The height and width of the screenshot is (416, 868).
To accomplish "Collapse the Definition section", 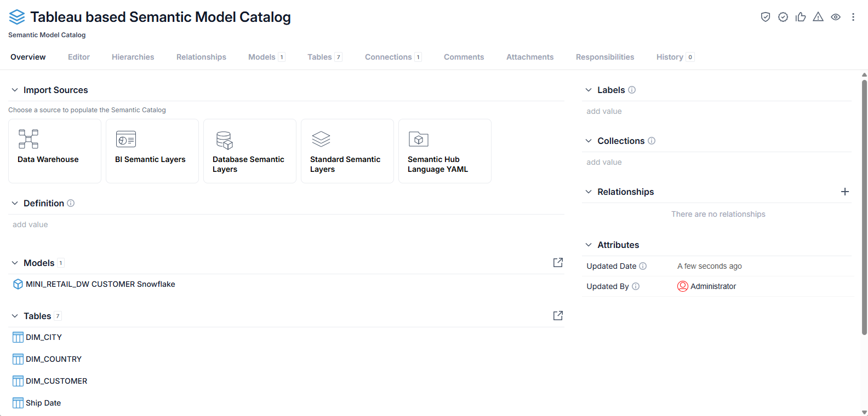I will coord(15,203).
